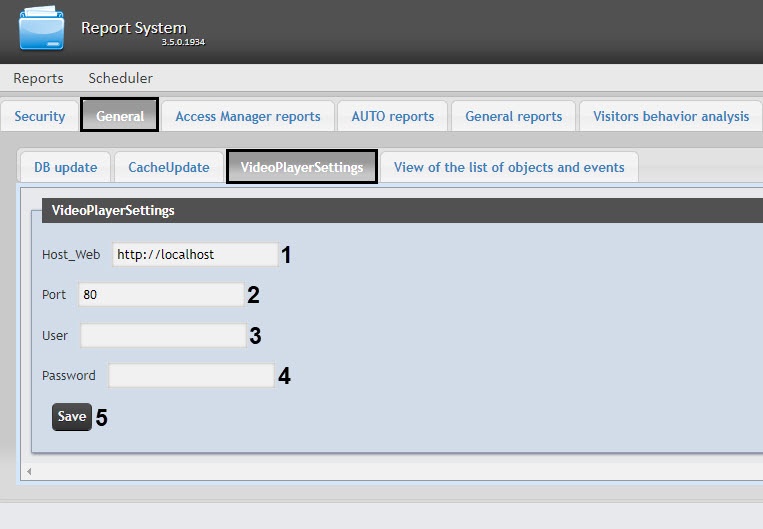The image size is (763, 529).
Task: Click the Report System folder logo icon
Action: click(41, 29)
